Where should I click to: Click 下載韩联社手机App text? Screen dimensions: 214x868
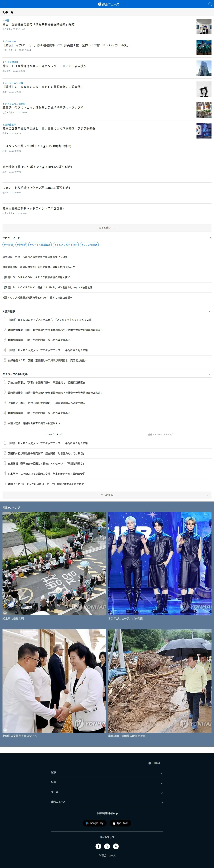(x=107, y=813)
